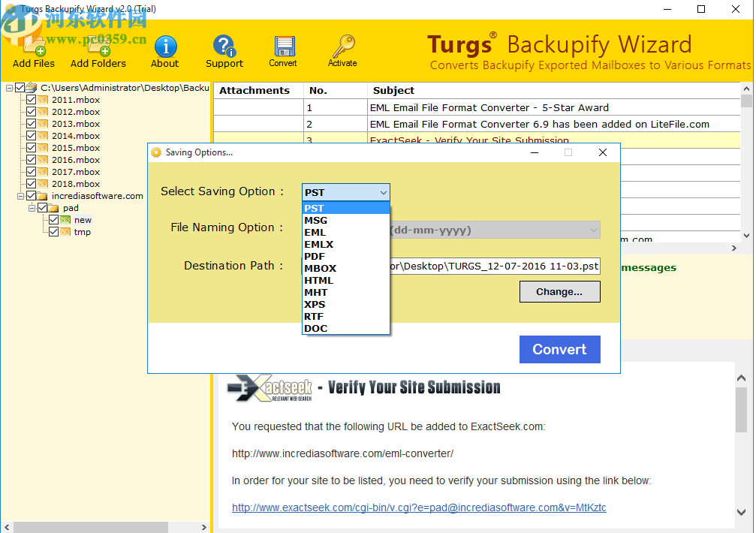Click the Convert floppy disk toolbar icon
The width and height of the screenshot is (756, 533).
click(285, 47)
